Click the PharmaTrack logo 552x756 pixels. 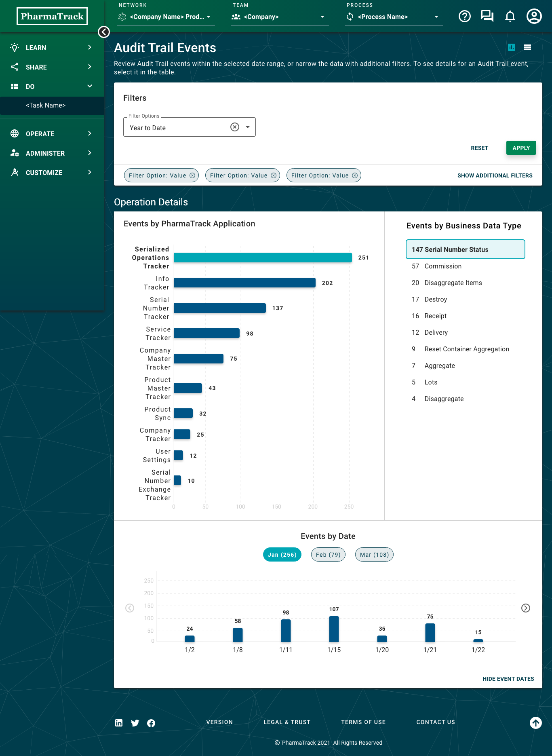52,16
